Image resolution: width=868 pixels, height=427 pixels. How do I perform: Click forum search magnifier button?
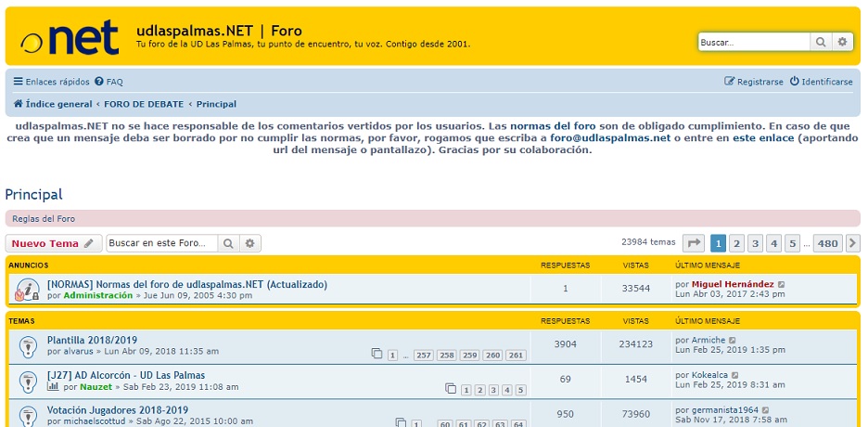[228, 243]
